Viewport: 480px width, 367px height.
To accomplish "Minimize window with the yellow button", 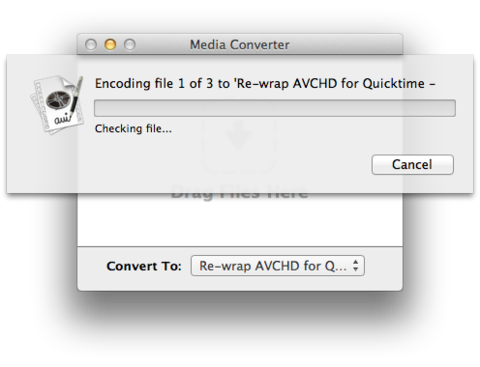I will 110,44.
